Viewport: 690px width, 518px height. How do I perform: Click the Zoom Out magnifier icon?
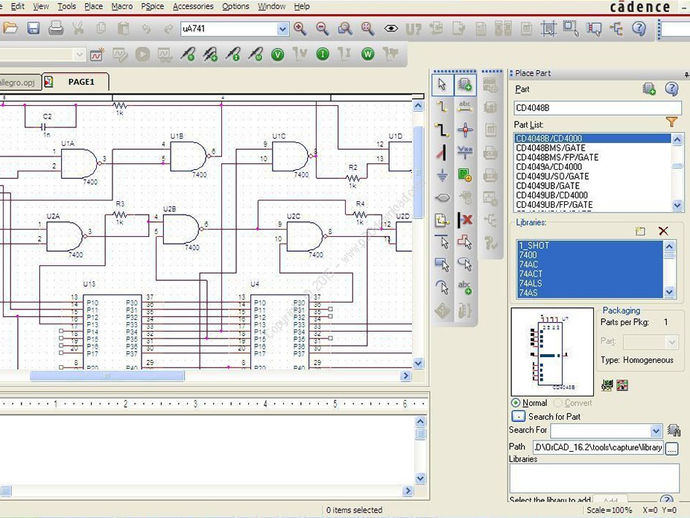tap(323, 29)
